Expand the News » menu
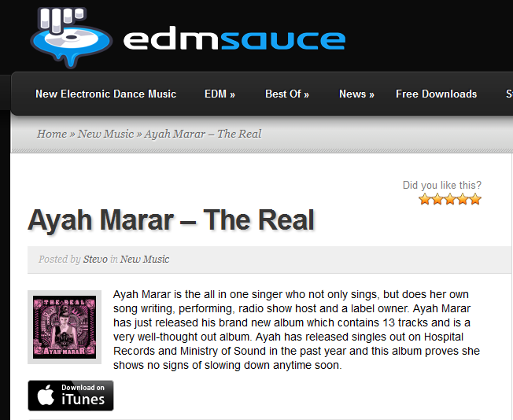 click(356, 94)
